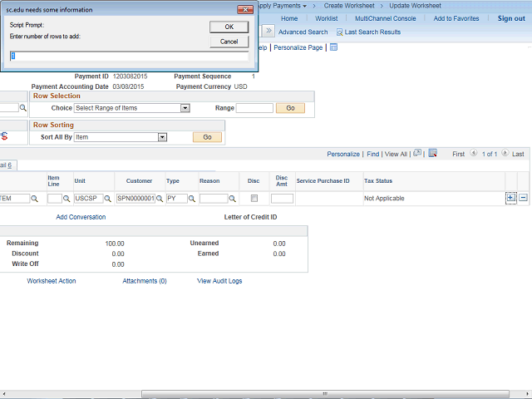532x399 pixels.
Task: Open the Sort All By dropdown
Action: [162, 137]
